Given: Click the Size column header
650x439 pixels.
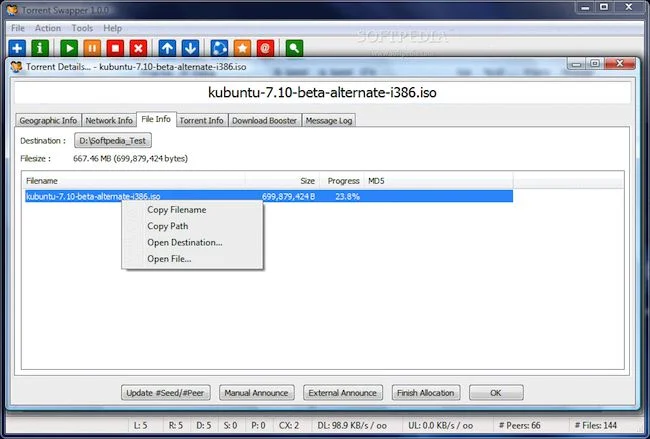Looking at the screenshot, I should click(x=282, y=181).
